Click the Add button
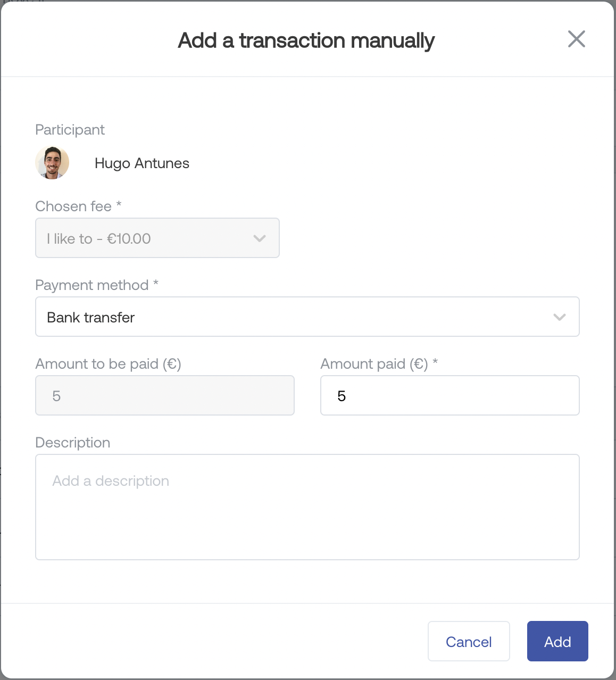The image size is (616, 680). click(x=557, y=641)
